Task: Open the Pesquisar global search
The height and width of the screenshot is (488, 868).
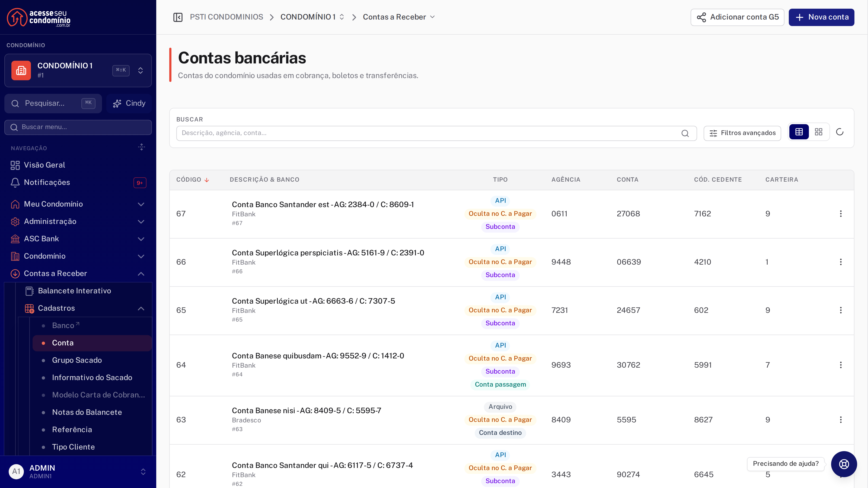Action: tap(53, 103)
